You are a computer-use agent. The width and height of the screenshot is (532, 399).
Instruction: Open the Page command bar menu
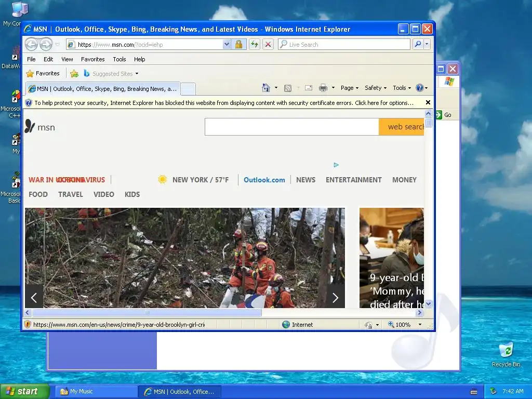[x=350, y=88]
